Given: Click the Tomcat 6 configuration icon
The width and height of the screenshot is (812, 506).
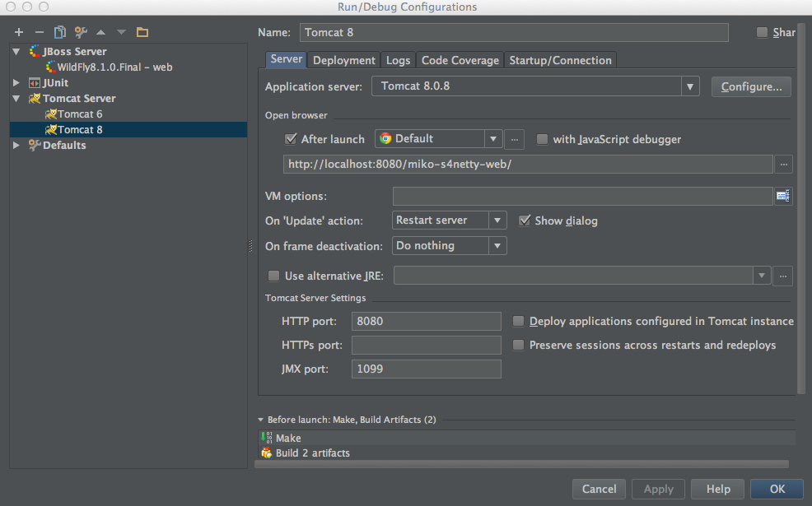Looking at the screenshot, I should pos(51,114).
